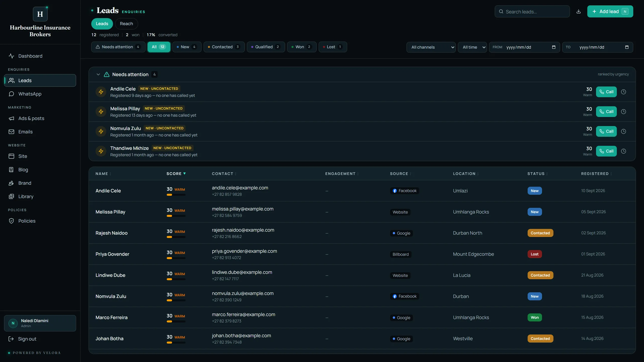Filter by Needs attention chip
The image size is (644, 362).
pyautogui.click(x=118, y=47)
